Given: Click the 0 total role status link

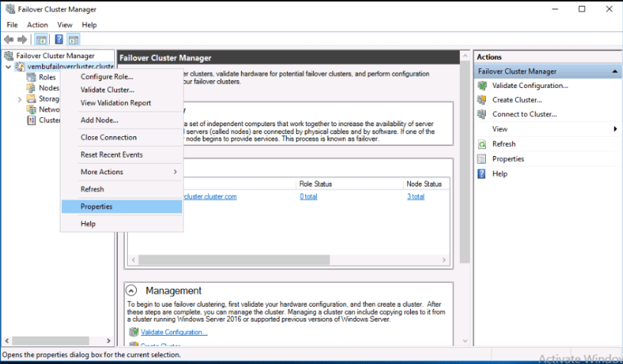Looking at the screenshot, I should [308, 197].
